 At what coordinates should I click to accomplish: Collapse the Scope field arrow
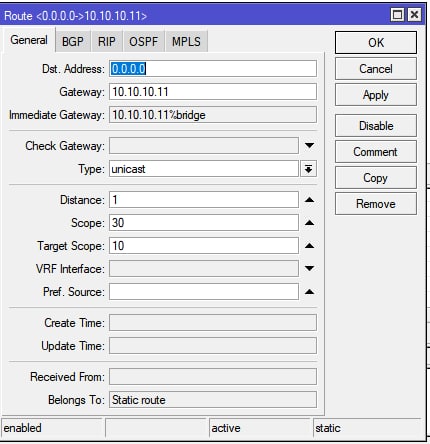click(x=309, y=223)
